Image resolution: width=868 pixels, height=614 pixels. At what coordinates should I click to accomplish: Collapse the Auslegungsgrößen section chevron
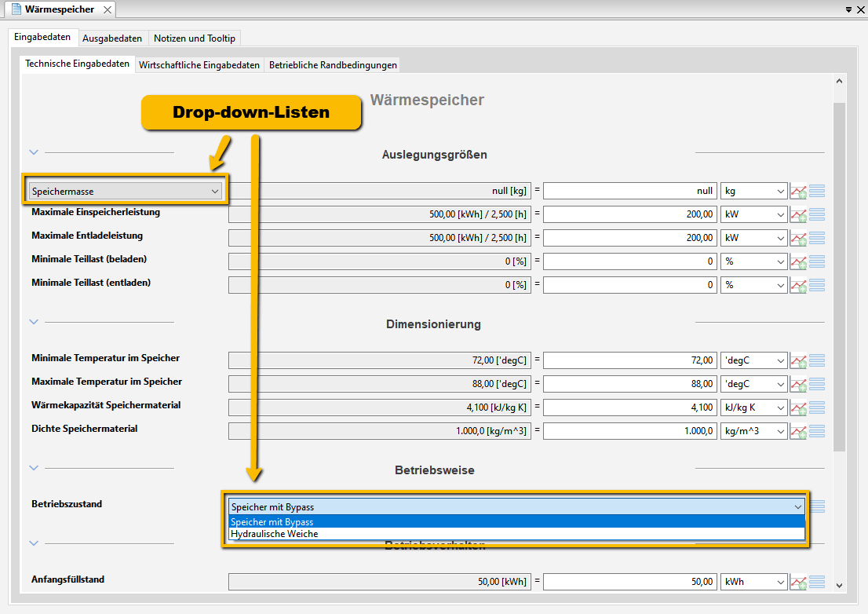pos(34,152)
